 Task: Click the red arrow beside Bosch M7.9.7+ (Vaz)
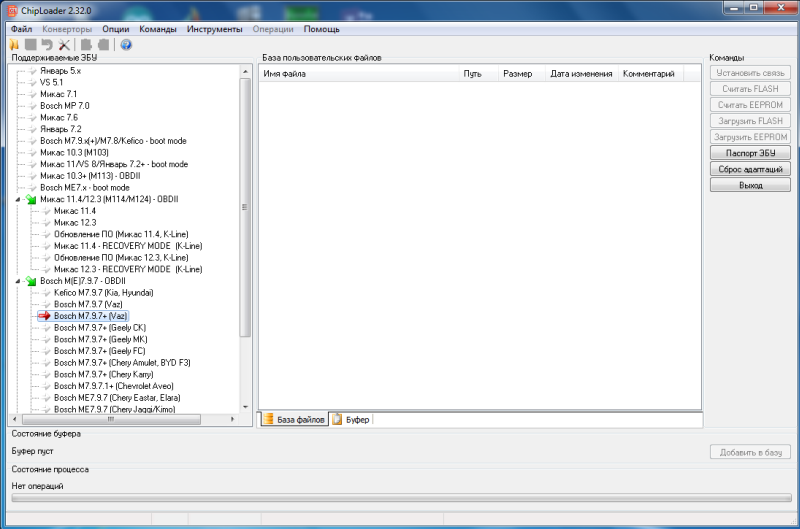pyautogui.click(x=44, y=316)
